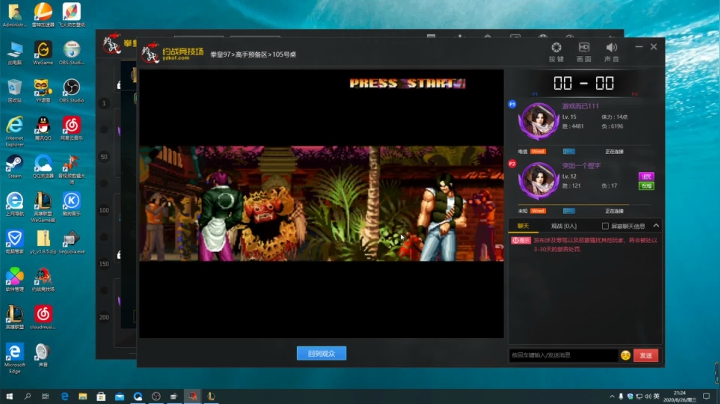
Task: Click the green button beside player two
Action: [646, 186]
